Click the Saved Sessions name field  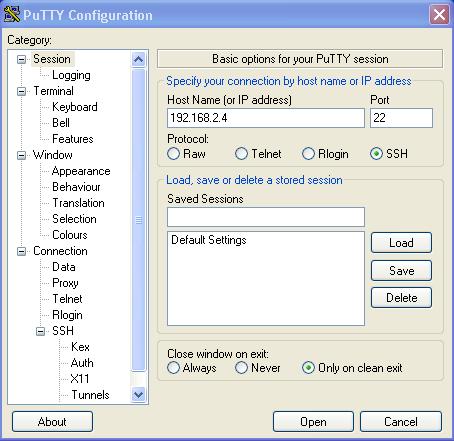(x=266, y=217)
